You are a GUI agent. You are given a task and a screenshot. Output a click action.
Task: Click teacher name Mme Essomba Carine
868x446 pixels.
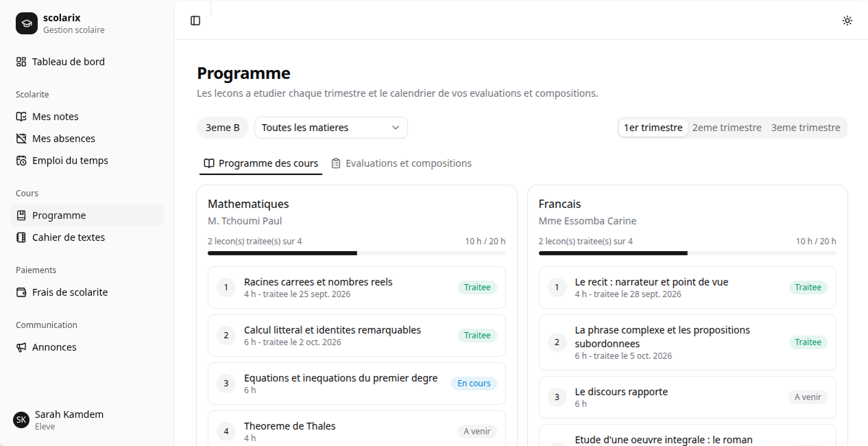(x=588, y=221)
